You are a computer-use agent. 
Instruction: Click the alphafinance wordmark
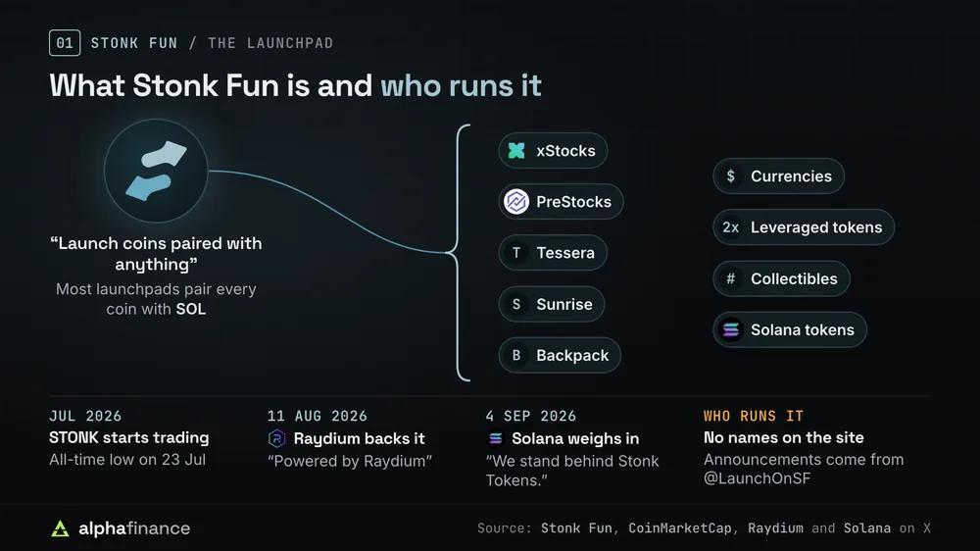134,528
